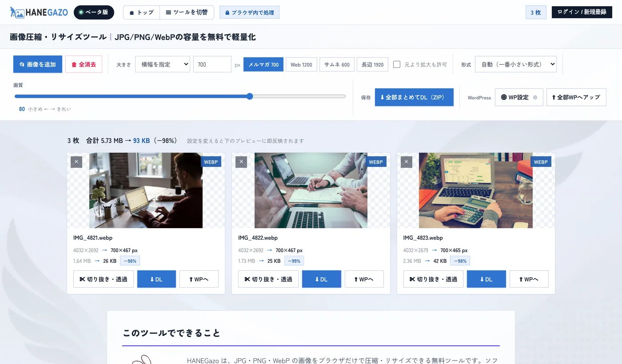Select サムネ 600 preset

pos(337,64)
